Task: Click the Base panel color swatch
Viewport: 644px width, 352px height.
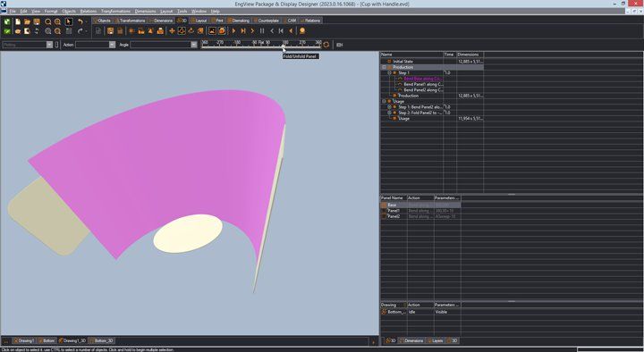Action: coord(384,205)
